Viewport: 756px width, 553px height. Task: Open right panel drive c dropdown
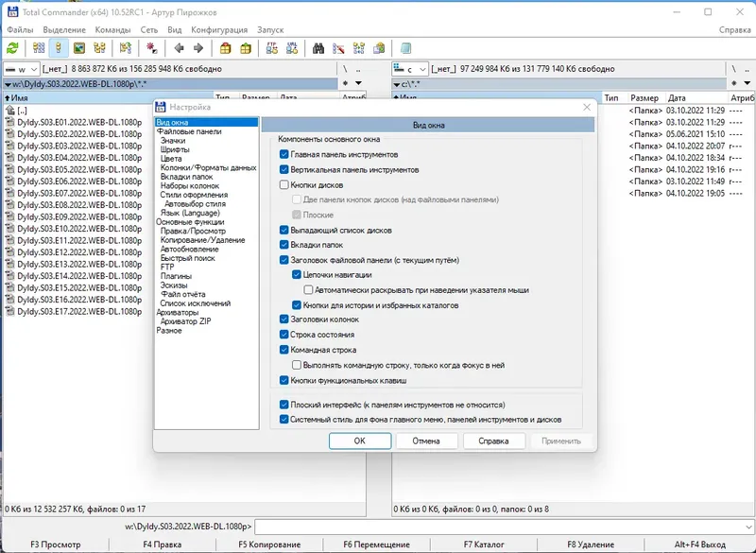pos(410,69)
